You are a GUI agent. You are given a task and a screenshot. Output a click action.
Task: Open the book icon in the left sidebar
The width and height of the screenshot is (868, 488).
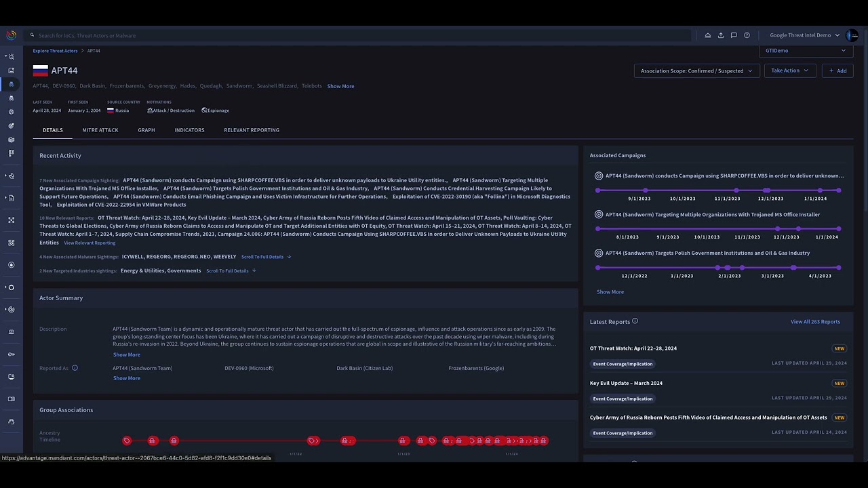[x=11, y=399]
